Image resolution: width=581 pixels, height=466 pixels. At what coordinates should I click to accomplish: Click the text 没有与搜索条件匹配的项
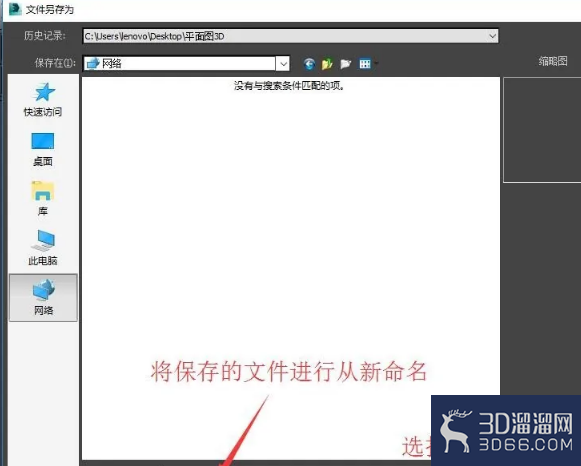tap(289, 86)
